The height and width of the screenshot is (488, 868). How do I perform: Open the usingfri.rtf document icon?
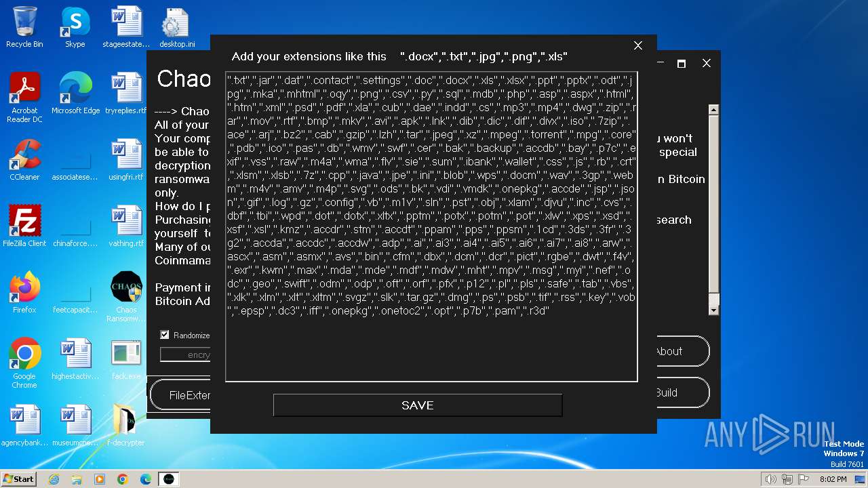[126, 160]
